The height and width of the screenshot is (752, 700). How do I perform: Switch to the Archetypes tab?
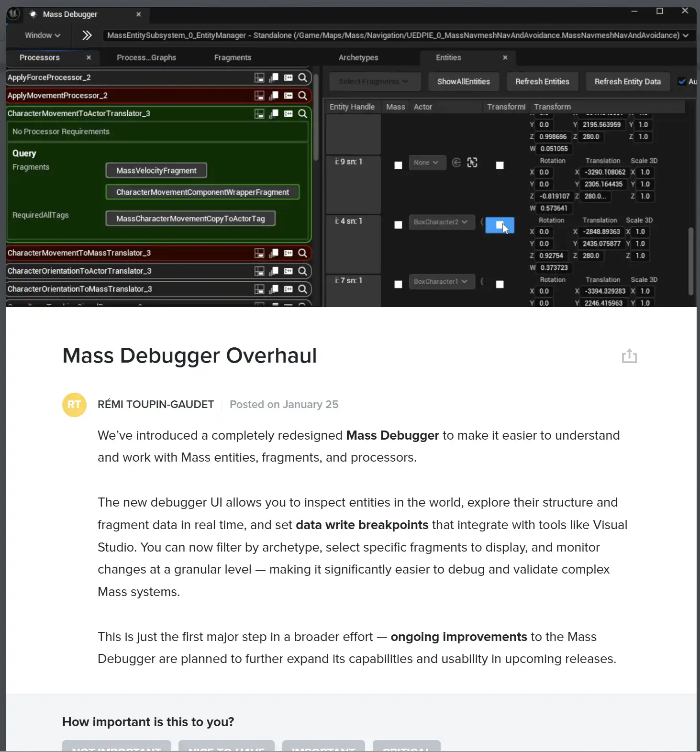(358, 57)
